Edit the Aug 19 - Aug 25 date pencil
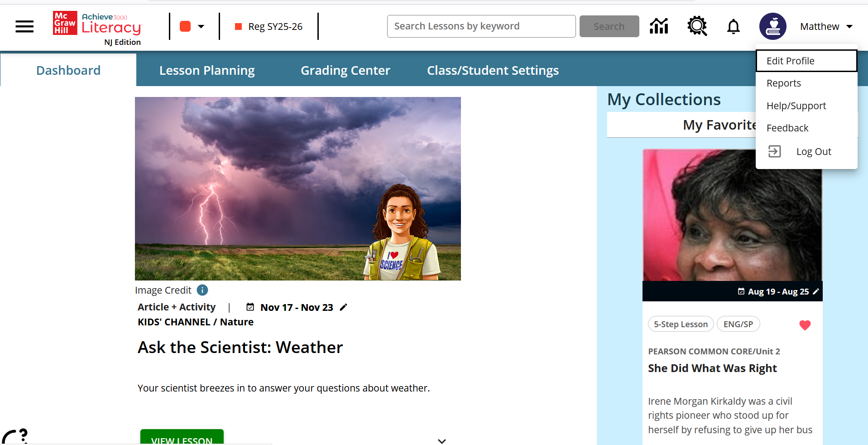868x445 pixels. [x=815, y=291]
